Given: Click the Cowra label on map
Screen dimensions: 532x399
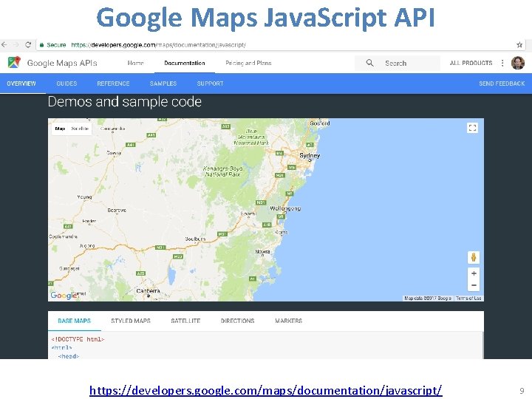Looking at the screenshot, I should click(114, 153).
